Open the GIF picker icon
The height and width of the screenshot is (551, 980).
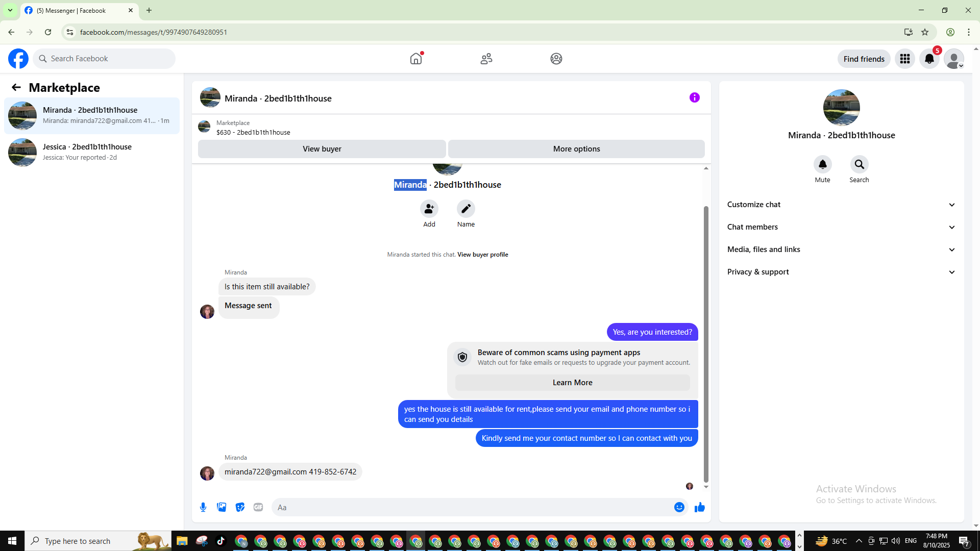[258, 507]
